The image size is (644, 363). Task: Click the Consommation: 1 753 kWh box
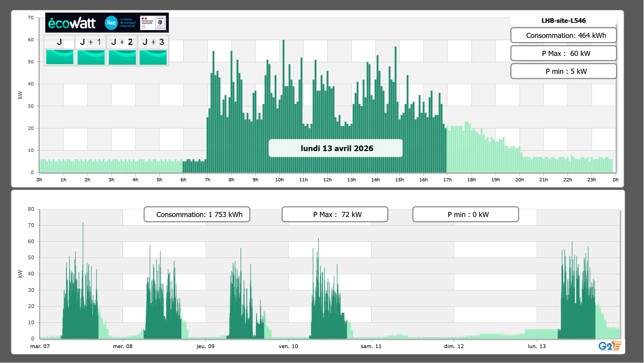[197, 214]
